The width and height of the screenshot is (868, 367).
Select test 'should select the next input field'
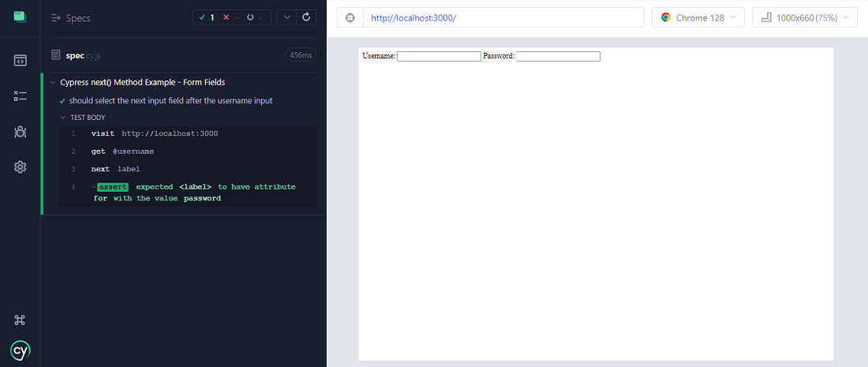tap(170, 101)
